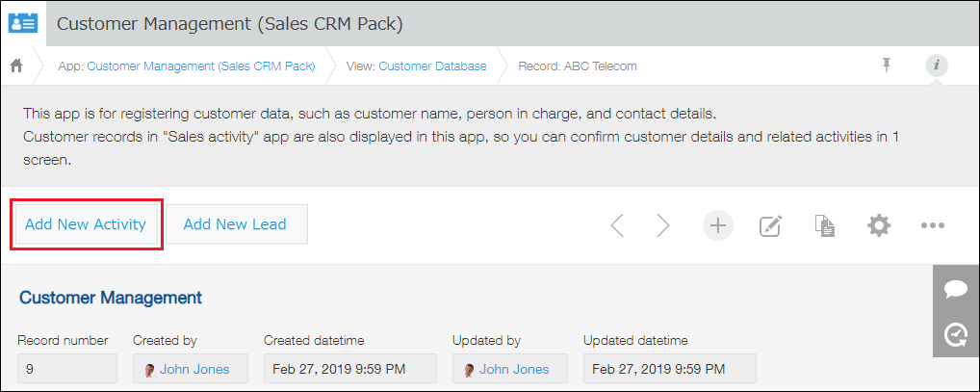Open John Jones under Created by
The height and width of the screenshot is (392, 980).
point(194,370)
